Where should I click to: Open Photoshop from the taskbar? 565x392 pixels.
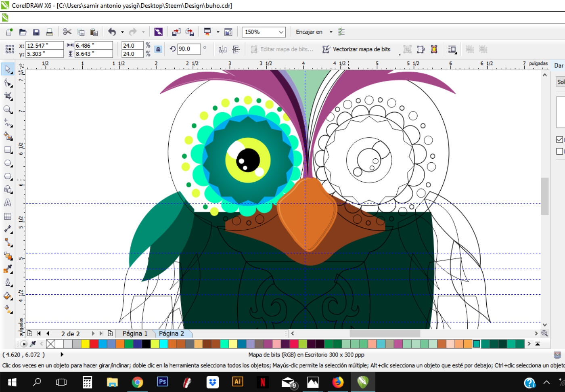(162, 382)
